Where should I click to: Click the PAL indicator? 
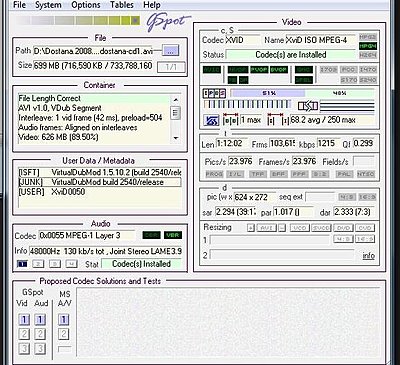[344, 174]
